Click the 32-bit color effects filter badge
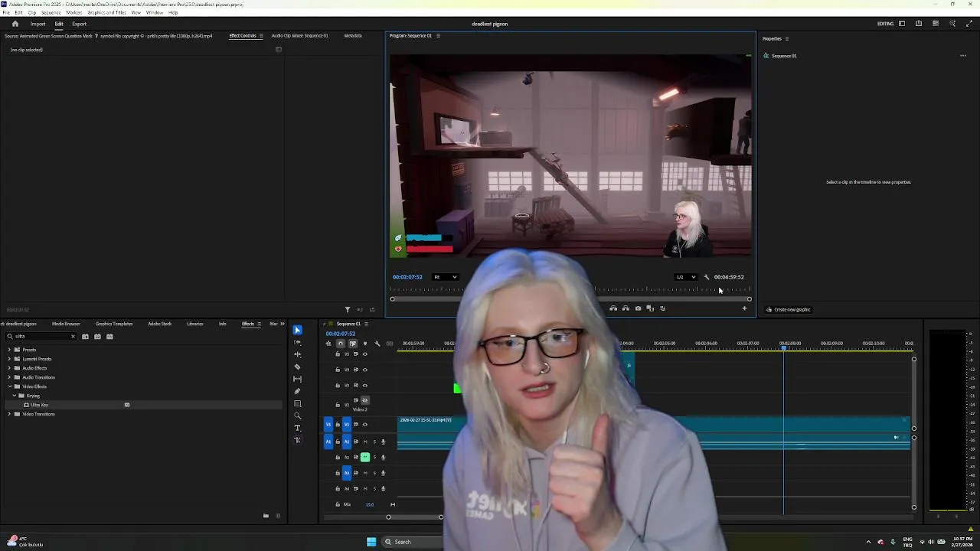Image resolution: width=980 pixels, height=551 pixels. pyautogui.click(x=97, y=337)
